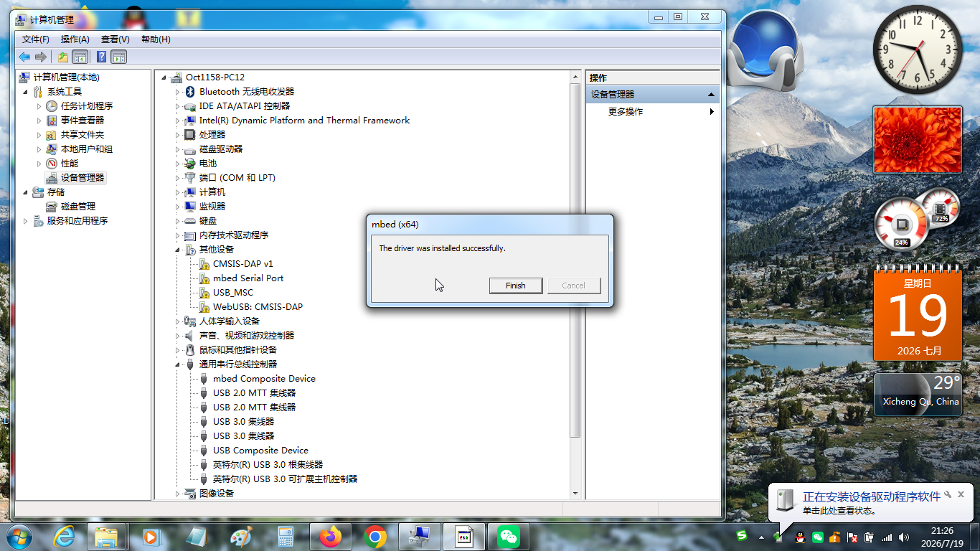Expand the 端口 (COM 和 LPT) category

[178, 178]
